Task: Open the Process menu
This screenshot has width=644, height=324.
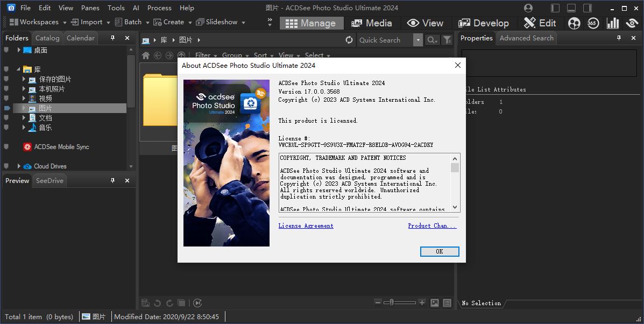Action: [x=159, y=8]
